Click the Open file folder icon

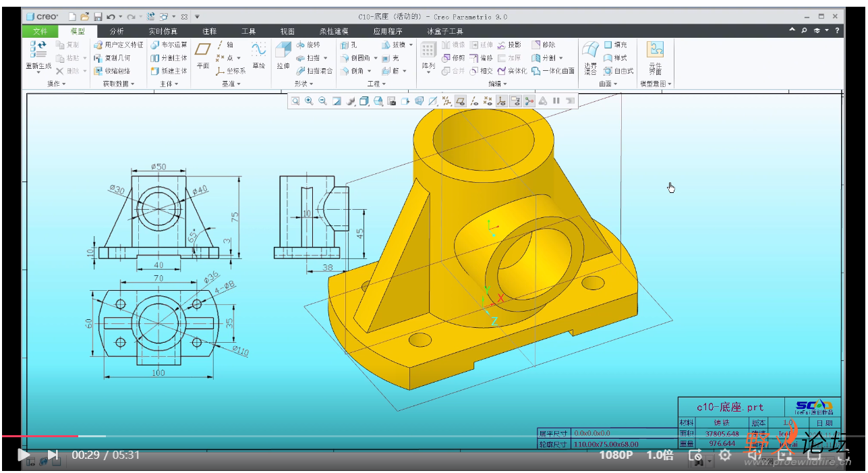85,16
